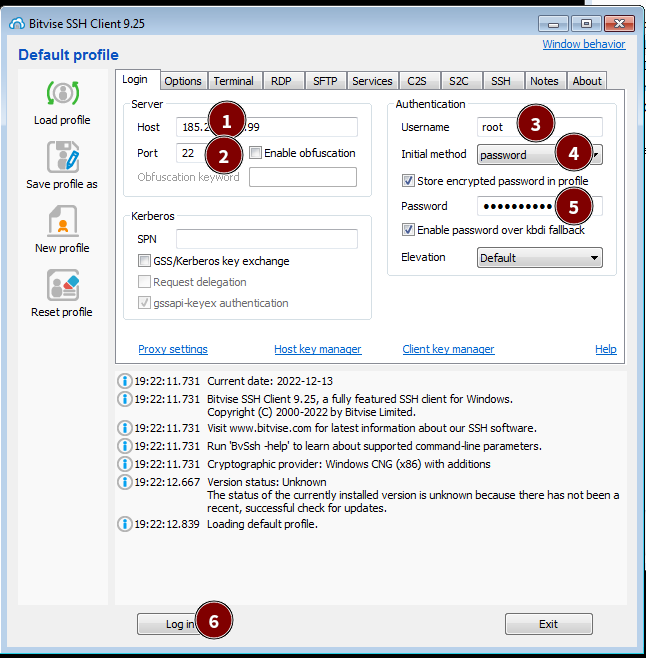Viewport: 646px width, 658px height.
Task: Open the SFTP tab
Action: (x=325, y=81)
